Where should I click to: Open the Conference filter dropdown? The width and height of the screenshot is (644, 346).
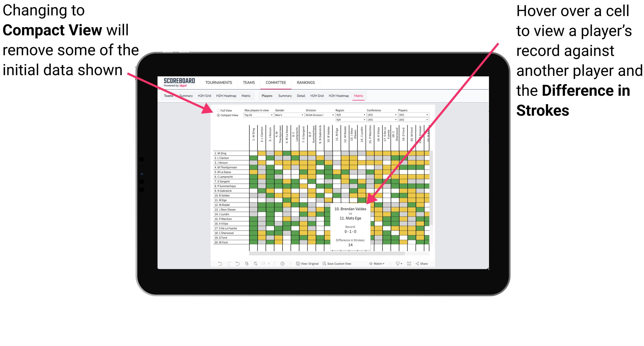click(393, 115)
